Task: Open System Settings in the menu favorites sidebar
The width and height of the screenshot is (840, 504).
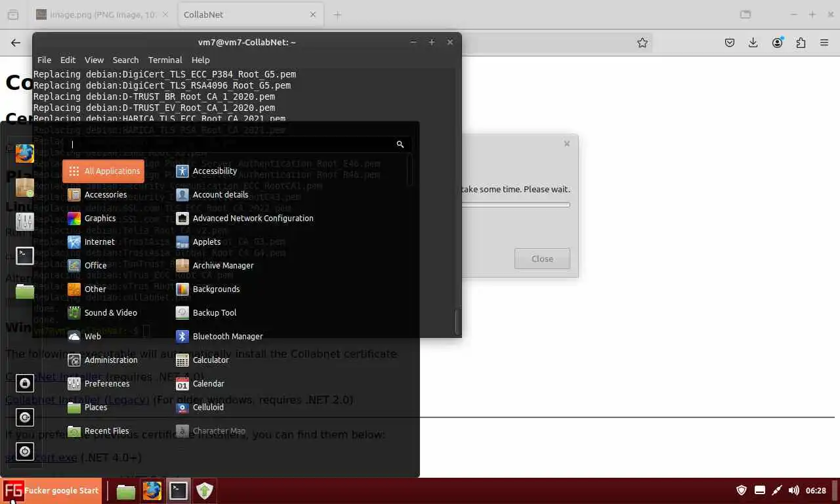Action: pos(24,222)
